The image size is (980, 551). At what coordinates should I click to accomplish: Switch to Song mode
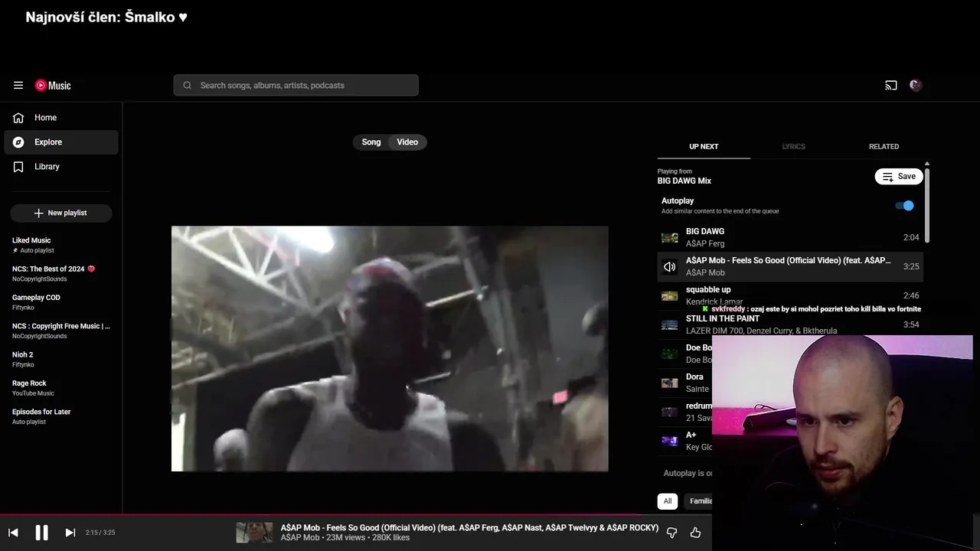pos(371,142)
